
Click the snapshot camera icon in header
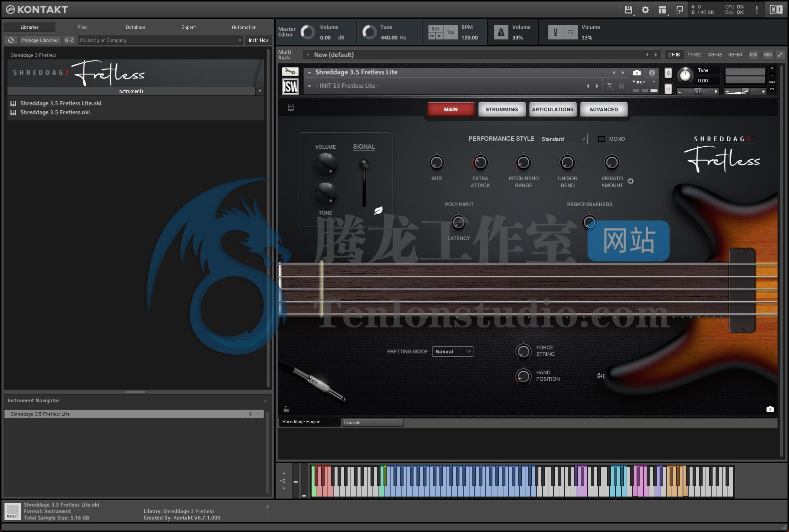(637, 73)
